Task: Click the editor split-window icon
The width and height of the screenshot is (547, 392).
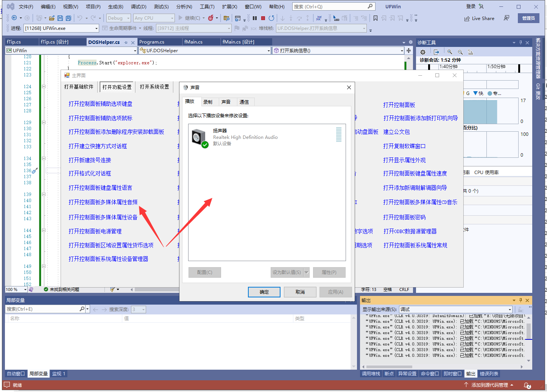Action: click(x=408, y=50)
